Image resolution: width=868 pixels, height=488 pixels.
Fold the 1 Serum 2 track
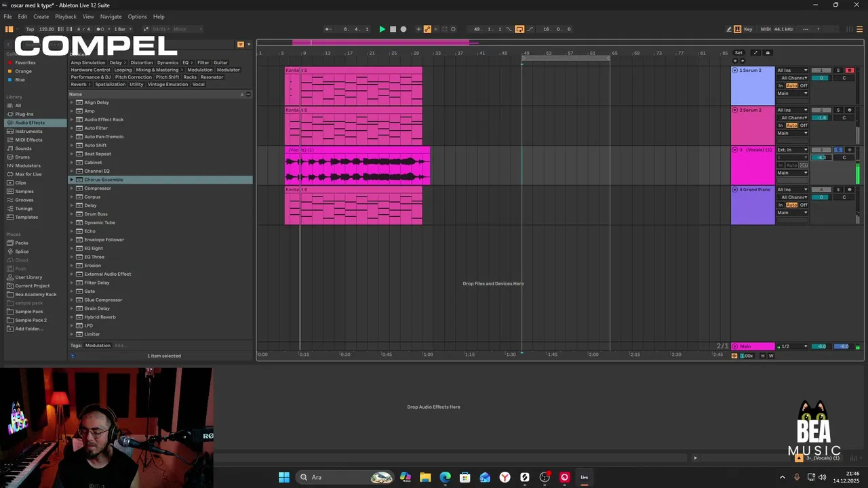735,70
